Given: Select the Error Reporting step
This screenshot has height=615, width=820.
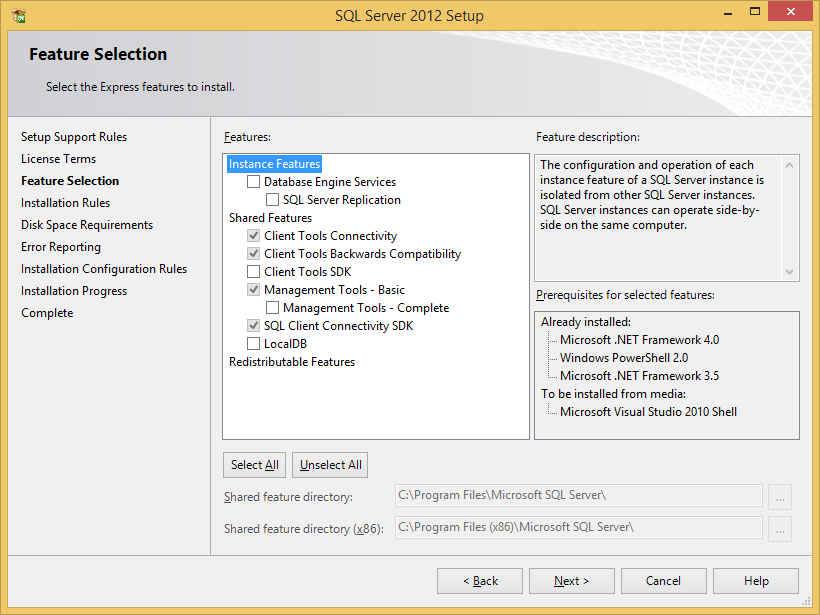Looking at the screenshot, I should (60, 246).
